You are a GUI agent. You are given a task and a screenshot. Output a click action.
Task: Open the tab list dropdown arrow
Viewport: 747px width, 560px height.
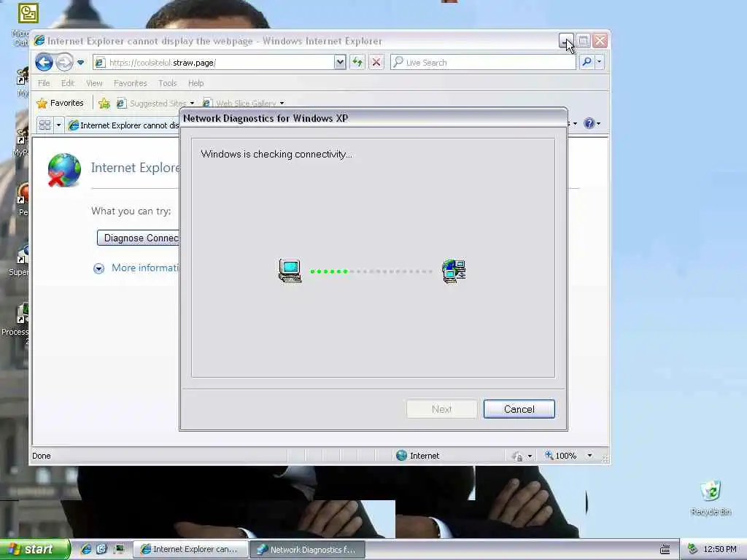[58, 125]
